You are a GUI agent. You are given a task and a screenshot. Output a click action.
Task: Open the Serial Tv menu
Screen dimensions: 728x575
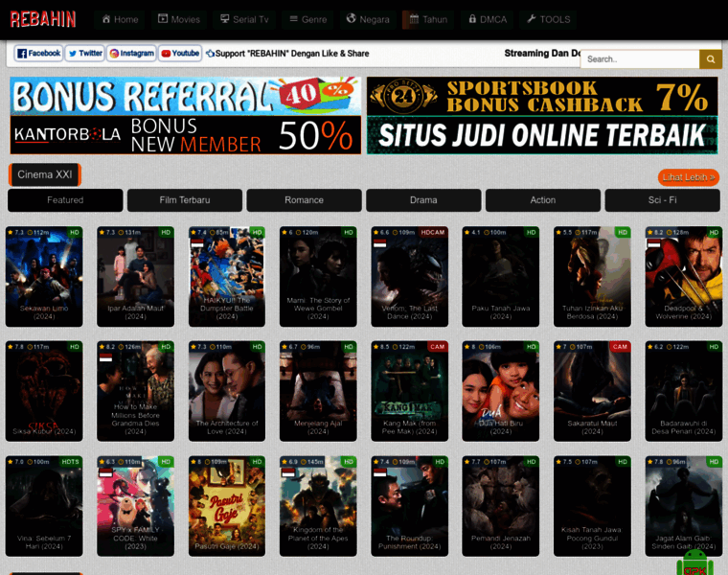pos(244,19)
